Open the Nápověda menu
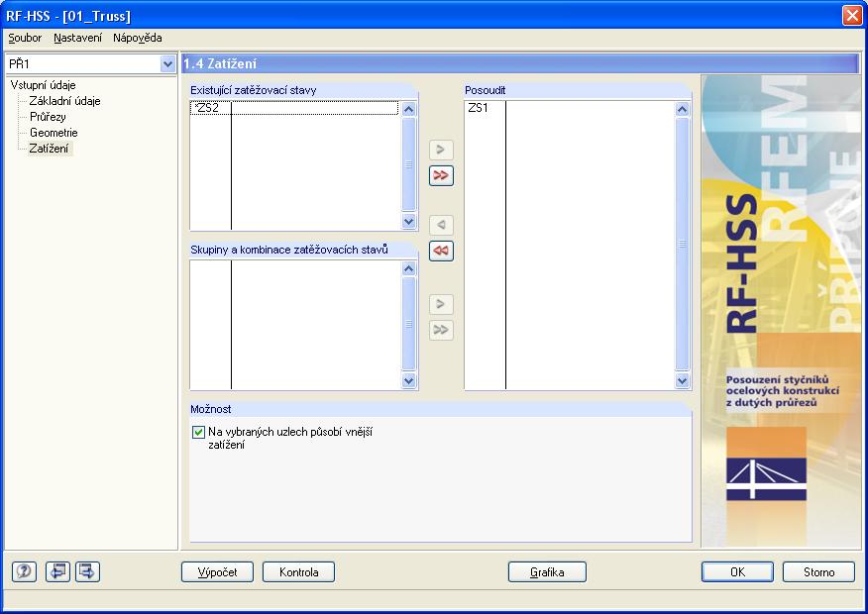Viewport: 868px width, 614px height. (x=138, y=39)
